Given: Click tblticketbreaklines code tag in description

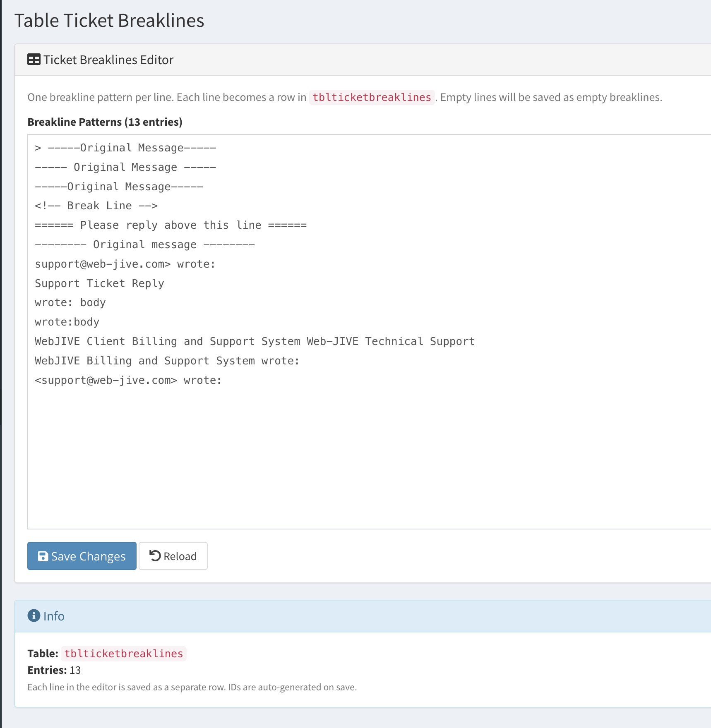Looking at the screenshot, I should coord(371,97).
